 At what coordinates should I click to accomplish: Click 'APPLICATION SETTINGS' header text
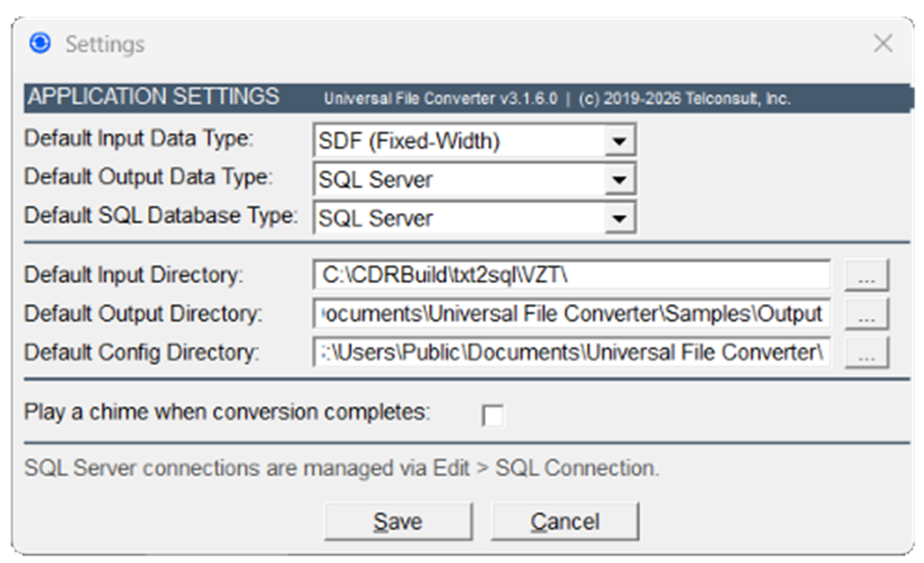pyautogui.click(x=153, y=97)
